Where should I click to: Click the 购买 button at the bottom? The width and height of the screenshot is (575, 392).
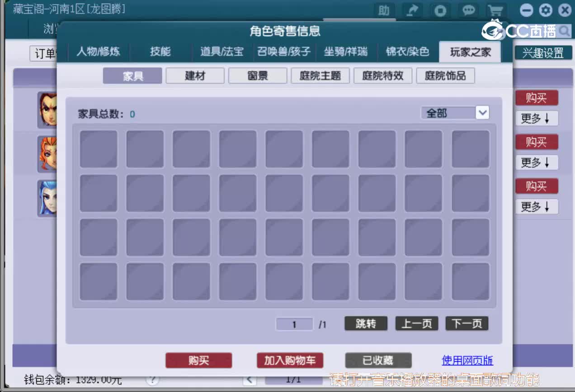199,360
